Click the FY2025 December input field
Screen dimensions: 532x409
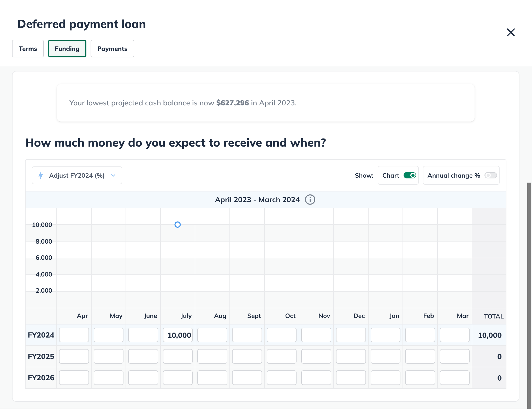(351, 356)
